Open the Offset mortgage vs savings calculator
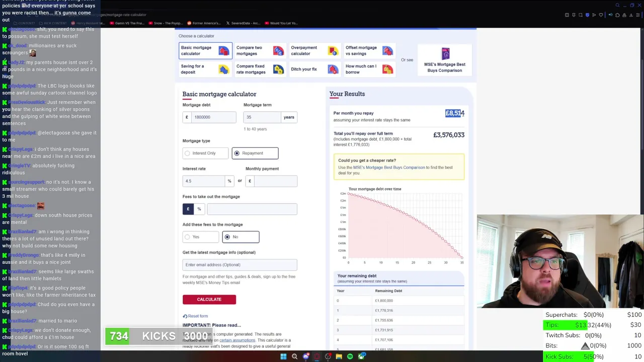644x362 pixels. click(x=369, y=51)
